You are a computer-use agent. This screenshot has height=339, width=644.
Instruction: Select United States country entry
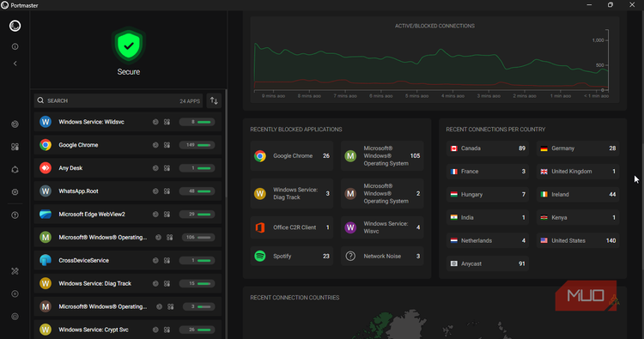tap(578, 240)
